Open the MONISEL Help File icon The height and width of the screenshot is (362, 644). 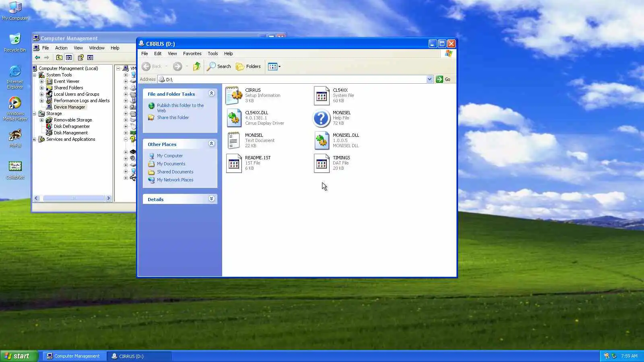[x=322, y=118]
